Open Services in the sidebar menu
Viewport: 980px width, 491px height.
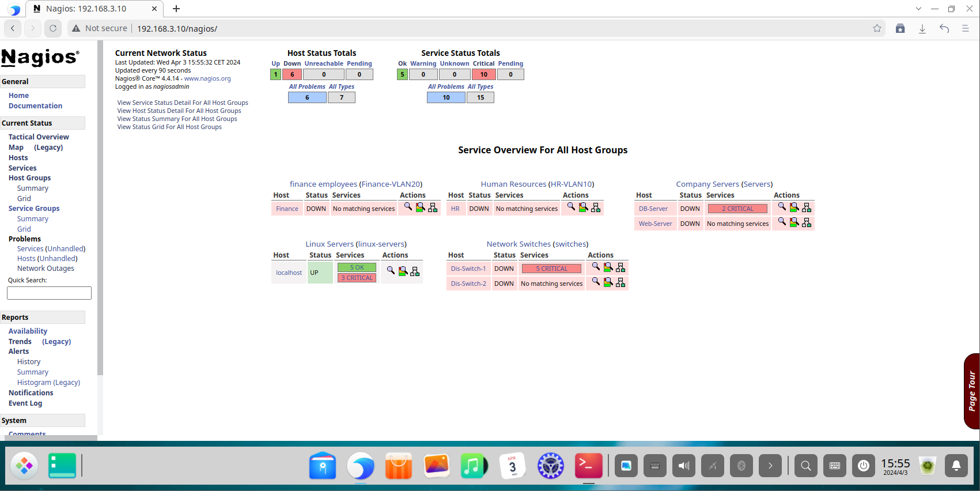coord(22,168)
